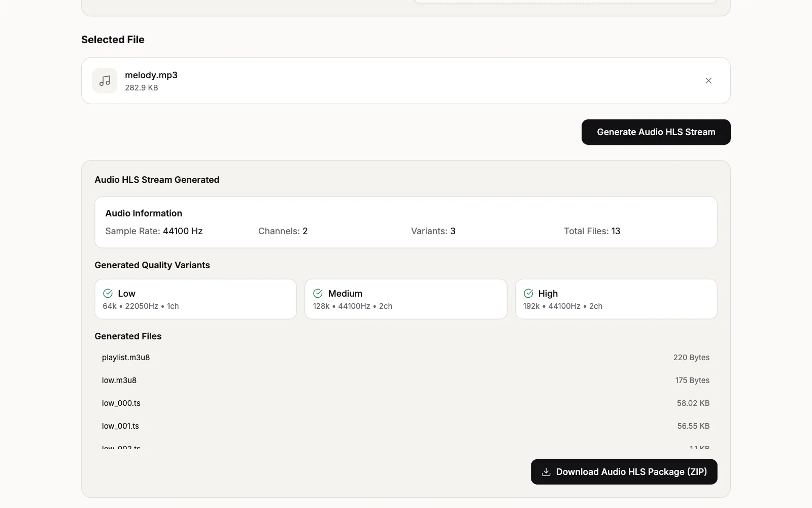812x508 pixels.
Task: Click the 175 Bytes size label
Action: pos(692,380)
